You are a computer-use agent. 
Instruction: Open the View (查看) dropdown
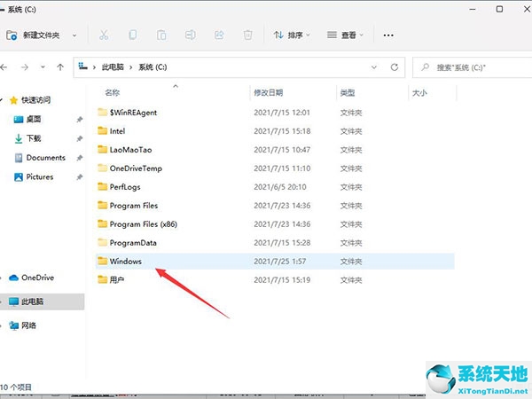click(345, 35)
